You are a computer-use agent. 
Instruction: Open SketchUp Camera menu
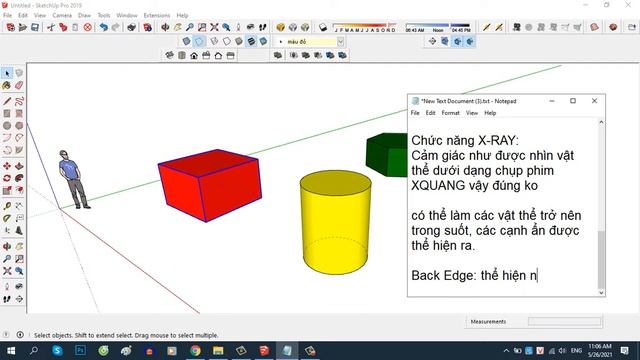pyautogui.click(x=62, y=16)
